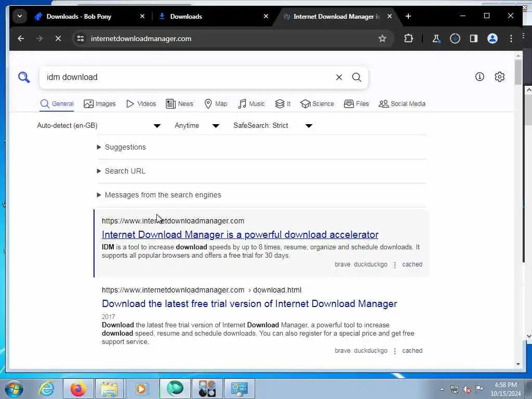Viewport: 532px width, 399px height.
Task: Select the Files search category
Action: 356,104
